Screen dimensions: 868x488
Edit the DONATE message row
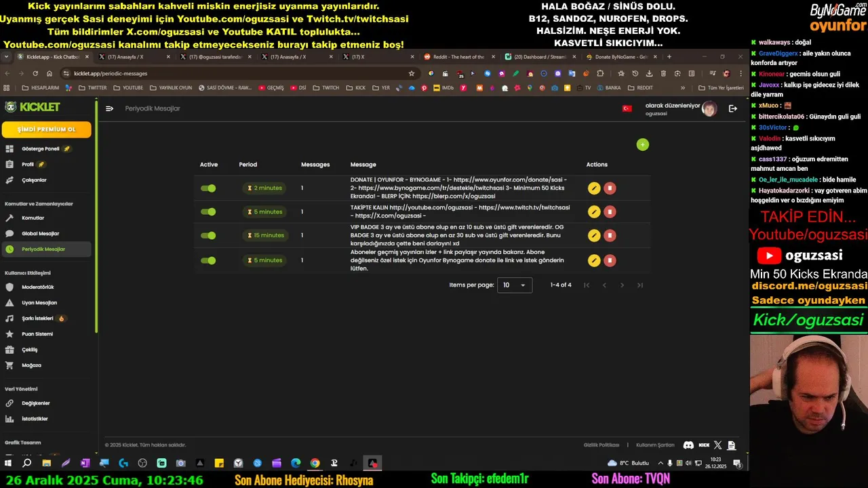click(x=594, y=188)
